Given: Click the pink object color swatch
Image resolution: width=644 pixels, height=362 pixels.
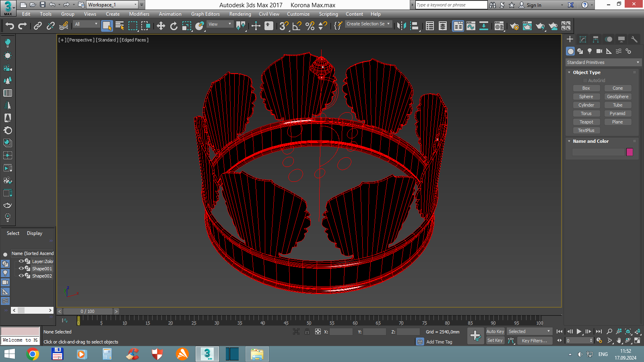Looking at the screenshot, I should point(630,152).
